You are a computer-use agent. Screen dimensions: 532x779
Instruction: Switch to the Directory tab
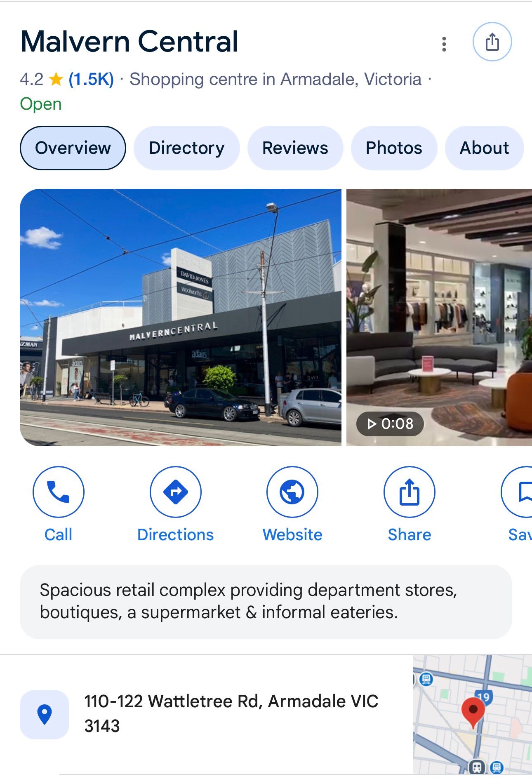(187, 148)
